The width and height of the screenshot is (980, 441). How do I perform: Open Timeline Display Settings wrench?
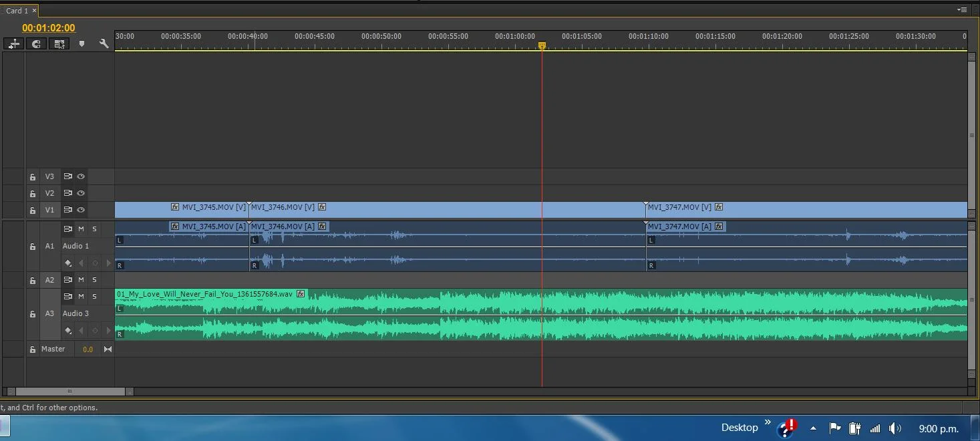click(x=104, y=43)
